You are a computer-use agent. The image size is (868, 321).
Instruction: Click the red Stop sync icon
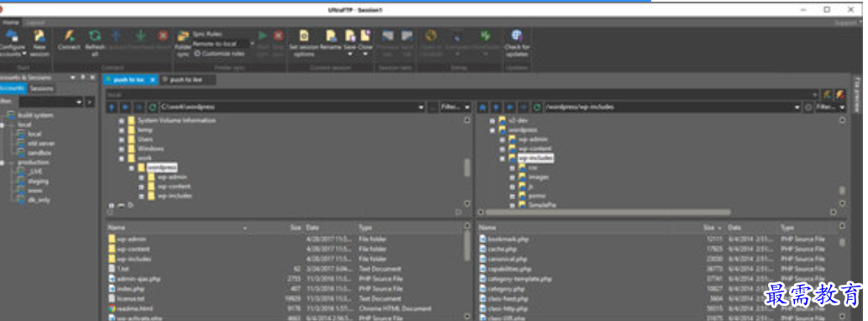(278, 36)
